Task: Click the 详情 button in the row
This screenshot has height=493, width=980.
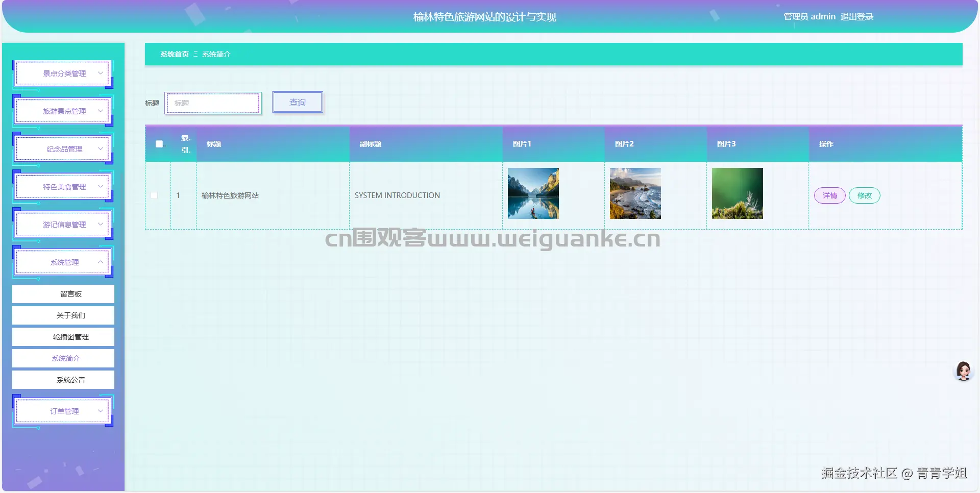Action: point(830,195)
